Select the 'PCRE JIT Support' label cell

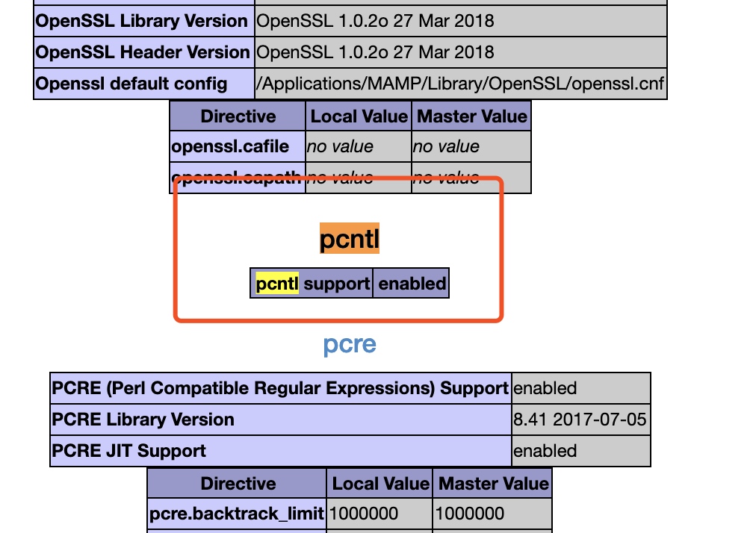click(x=281, y=451)
